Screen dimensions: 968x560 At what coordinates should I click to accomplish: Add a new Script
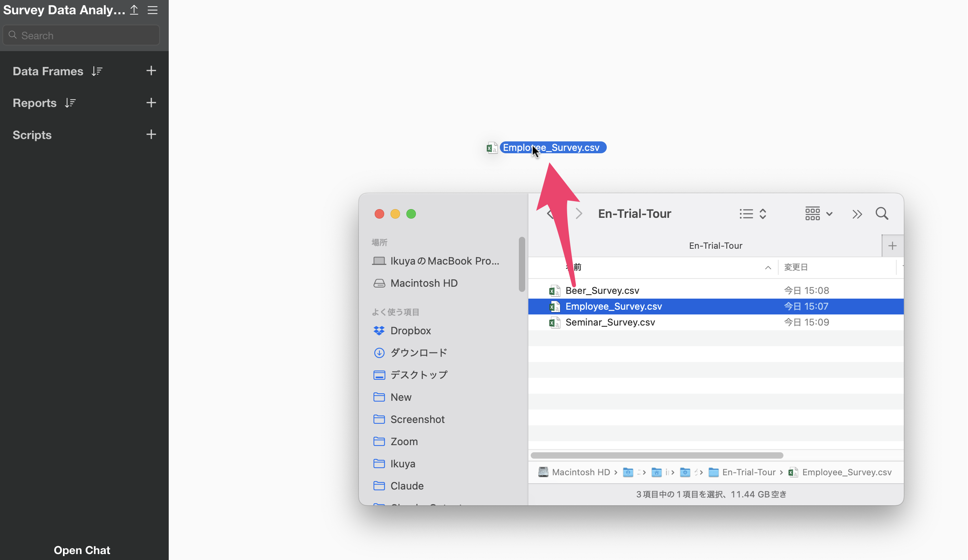tap(151, 135)
